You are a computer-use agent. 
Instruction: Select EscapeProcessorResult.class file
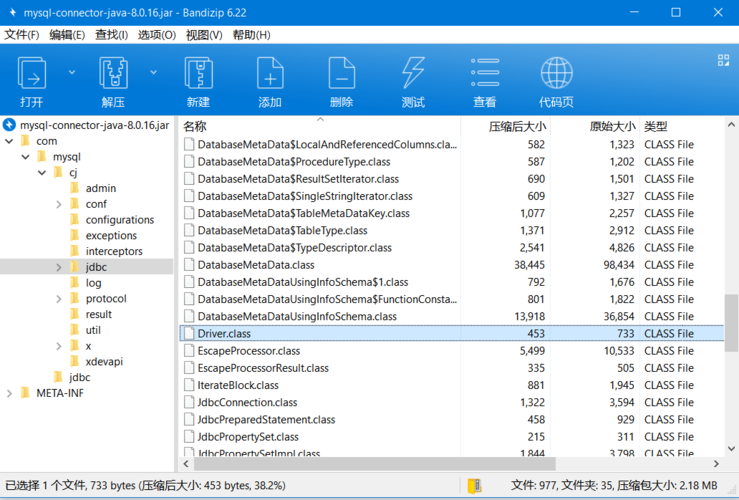[263, 368]
